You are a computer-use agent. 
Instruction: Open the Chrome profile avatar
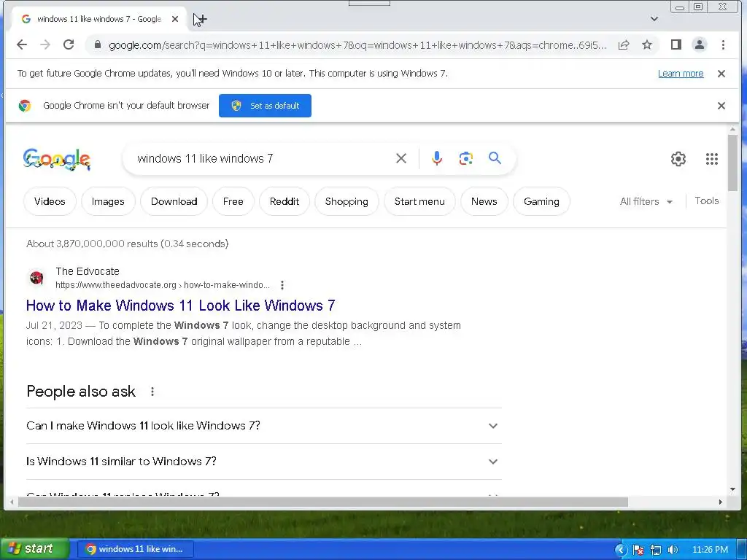700,44
